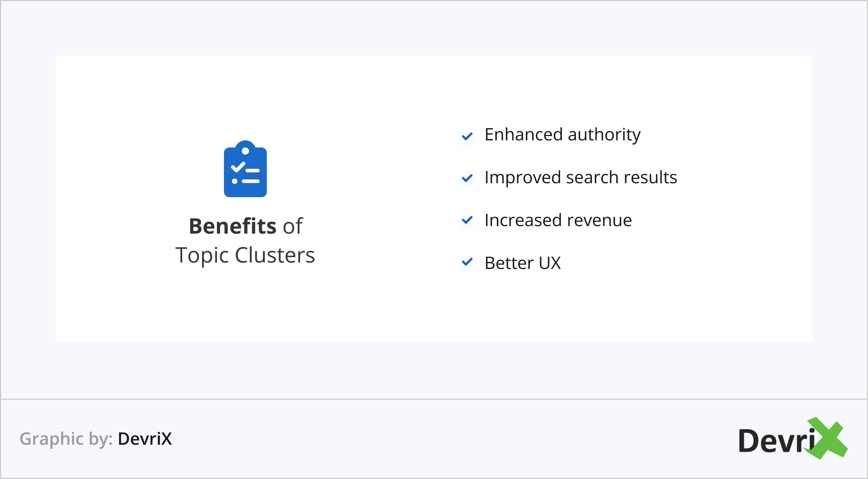Open the DevriX credit text in the footer
This screenshot has height=479, width=868.
(x=145, y=439)
